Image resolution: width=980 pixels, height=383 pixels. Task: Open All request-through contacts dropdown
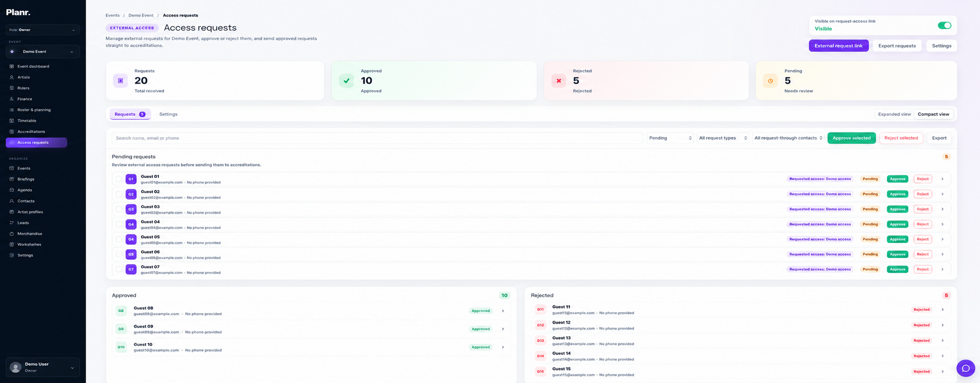click(x=788, y=138)
